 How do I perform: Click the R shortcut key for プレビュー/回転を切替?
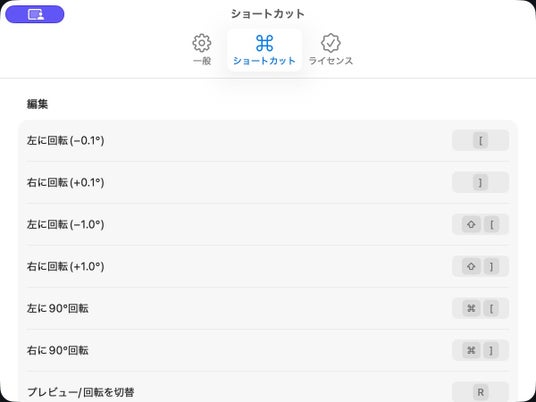click(481, 392)
